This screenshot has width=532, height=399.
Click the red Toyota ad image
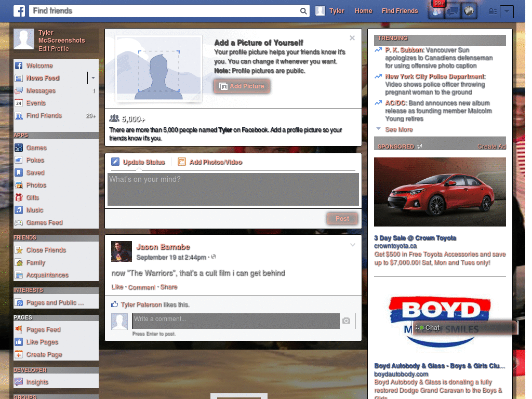(x=440, y=192)
